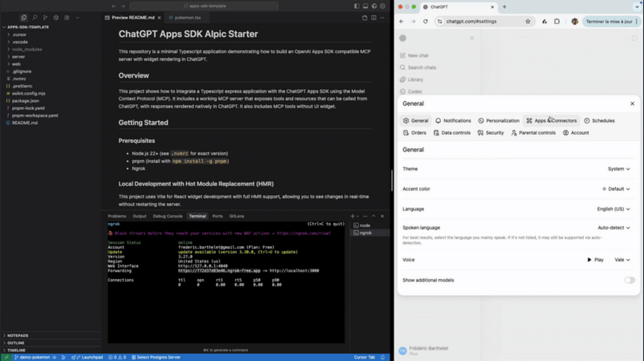Screen dimensions: 644x361
Task: Open Chrome extensions puzzle icon
Action: (x=557, y=21)
